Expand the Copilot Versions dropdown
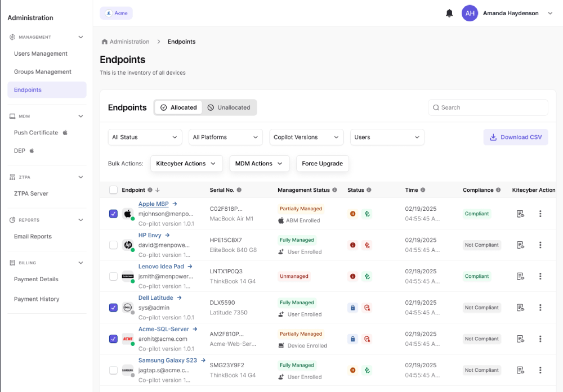 tap(306, 137)
